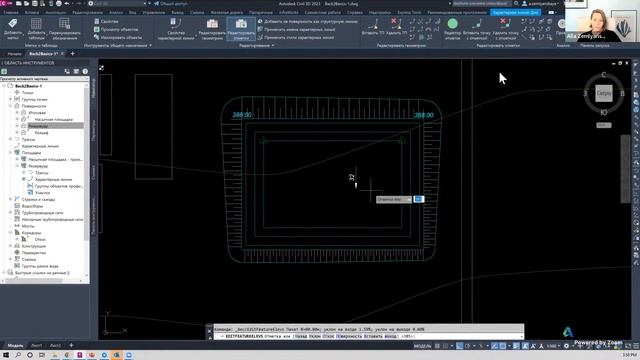Click the Вставить ТП icon

tap(373, 27)
